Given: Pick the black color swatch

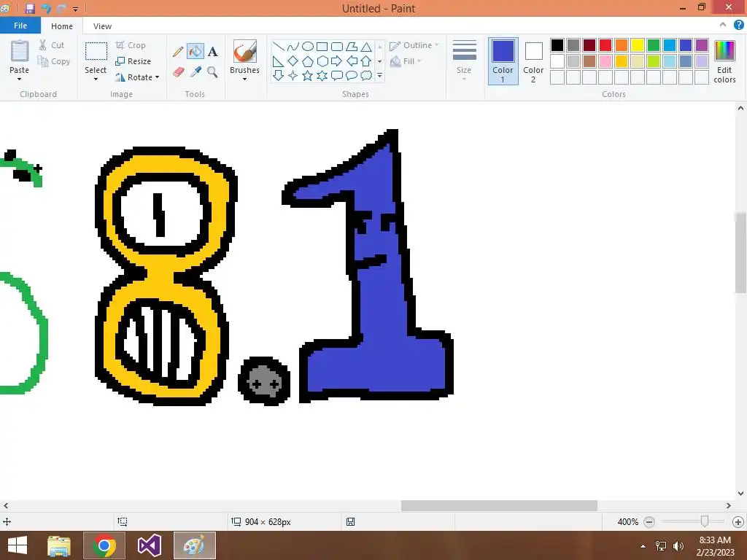Looking at the screenshot, I should click(557, 45).
